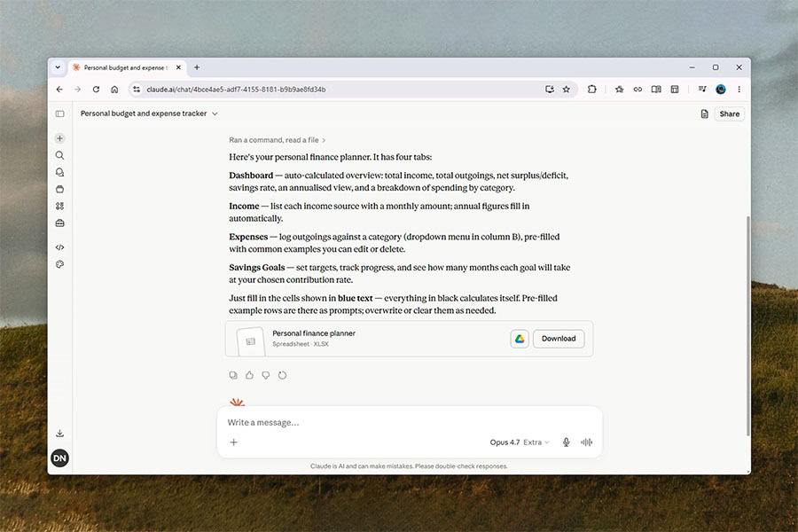Screen dimensions: 798x532
Task: Retry the response with the circular arrow
Action: (x=283, y=375)
